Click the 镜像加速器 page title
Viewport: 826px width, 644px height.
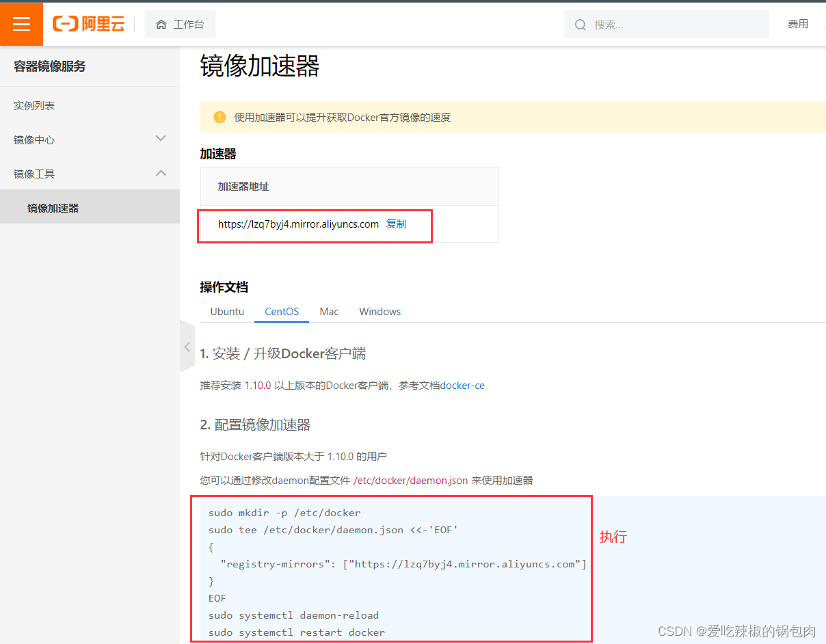point(260,67)
